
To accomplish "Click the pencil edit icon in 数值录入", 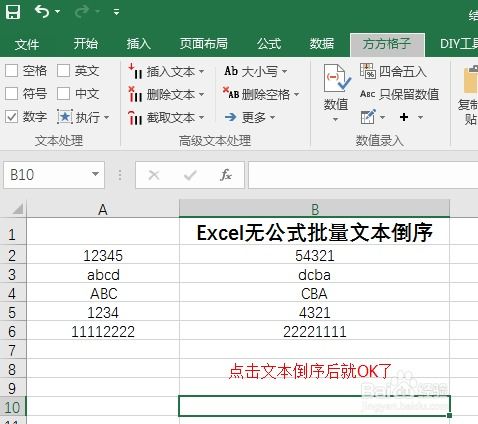I will (x=368, y=117).
